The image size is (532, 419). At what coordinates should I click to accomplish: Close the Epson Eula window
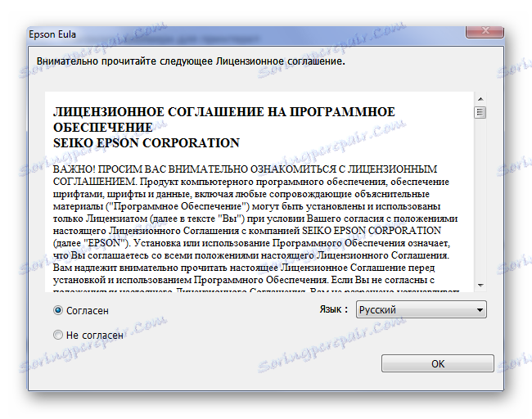coord(485,31)
